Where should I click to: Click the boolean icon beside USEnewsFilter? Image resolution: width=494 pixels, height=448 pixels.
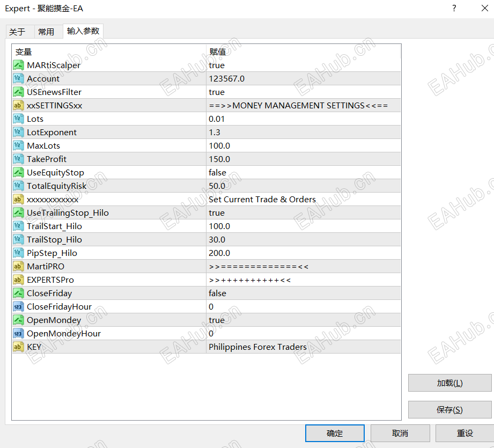(x=18, y=92)
